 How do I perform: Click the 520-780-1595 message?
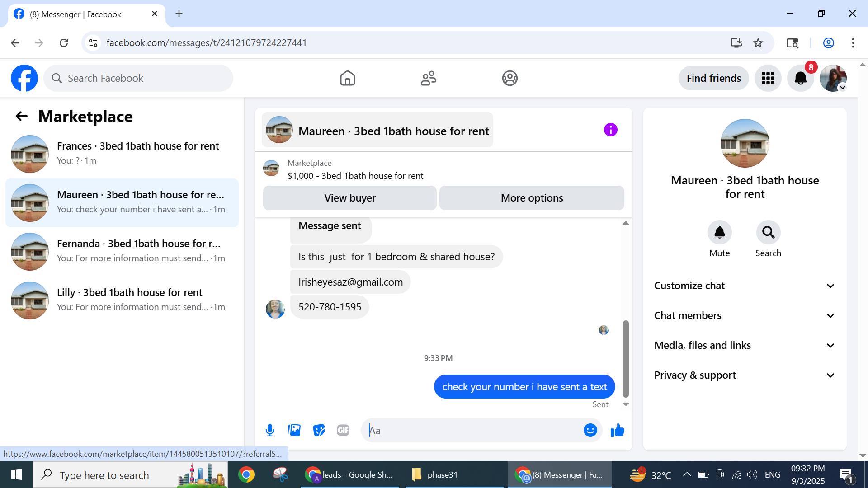coord(330,307)
